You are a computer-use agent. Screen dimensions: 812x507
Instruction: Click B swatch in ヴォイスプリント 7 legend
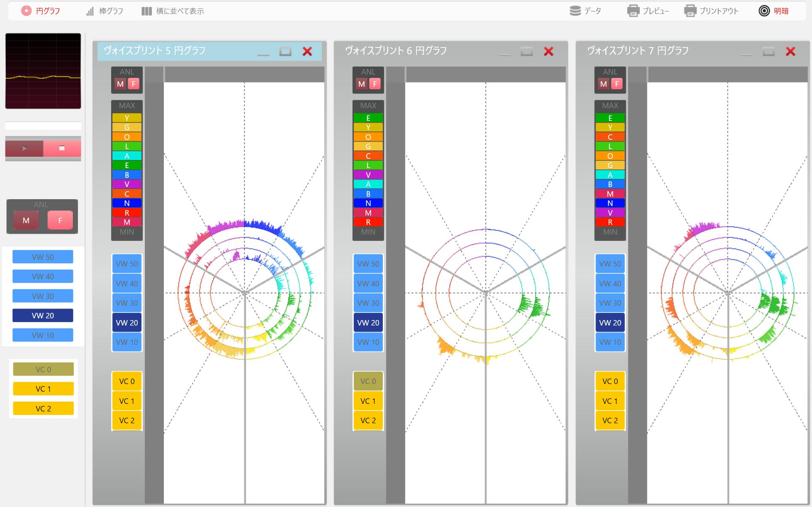tap(610, 184)
